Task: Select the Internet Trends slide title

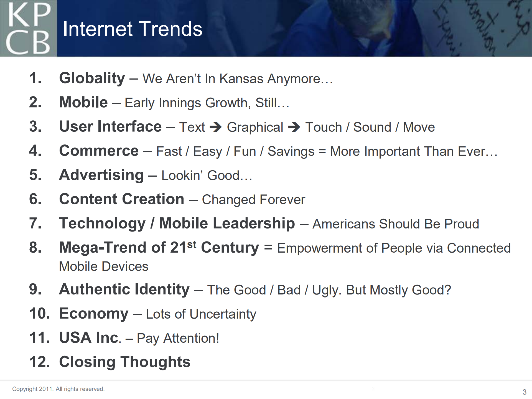Action: [133, 29]
